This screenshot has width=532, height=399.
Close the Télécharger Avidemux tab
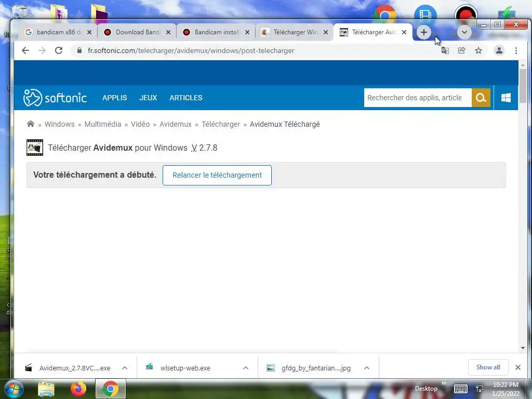[404, 32]
